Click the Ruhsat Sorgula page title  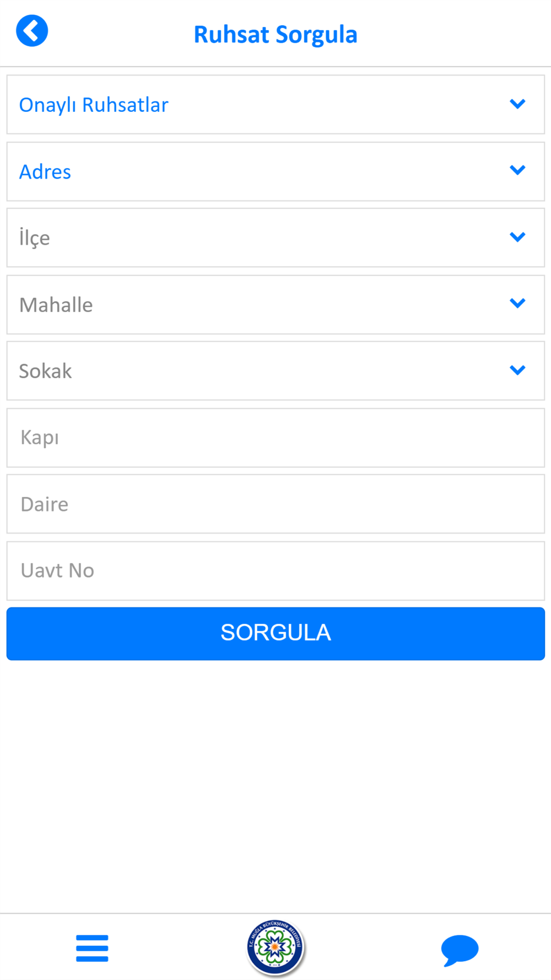pyautogui.click(x=275, y=34)
